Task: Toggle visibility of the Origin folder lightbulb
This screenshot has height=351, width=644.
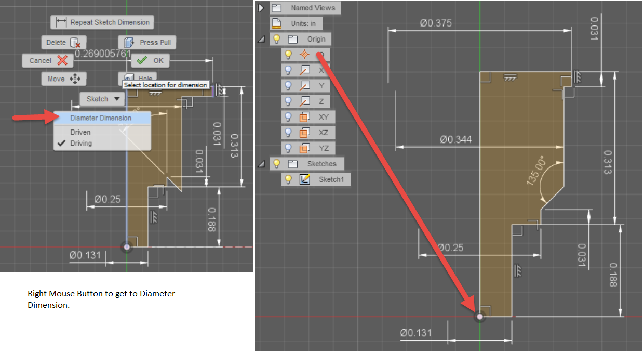Action: tap(276, 39)
